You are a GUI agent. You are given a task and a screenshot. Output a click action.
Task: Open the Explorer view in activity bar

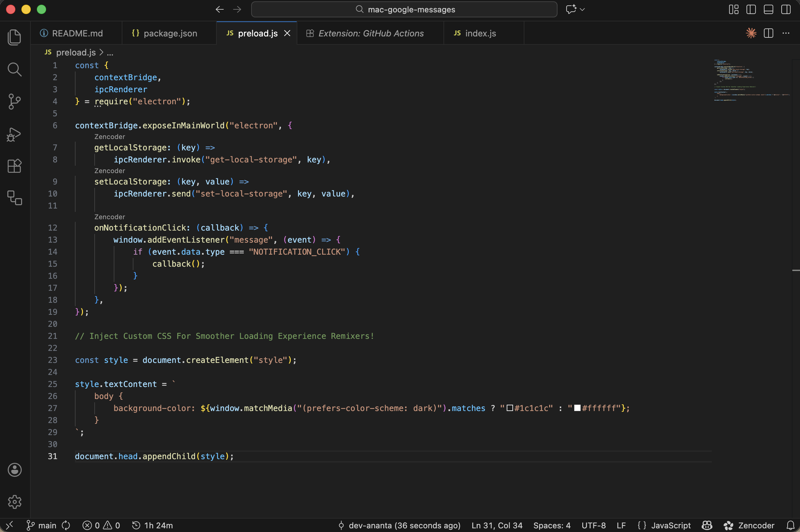click(x=14, y=37)
